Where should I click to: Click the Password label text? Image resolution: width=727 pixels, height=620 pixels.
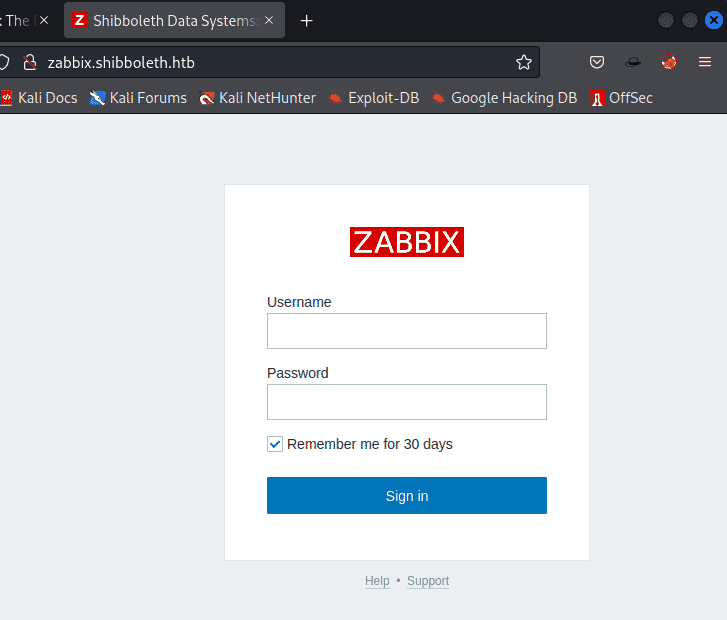[x=298, y=373]
